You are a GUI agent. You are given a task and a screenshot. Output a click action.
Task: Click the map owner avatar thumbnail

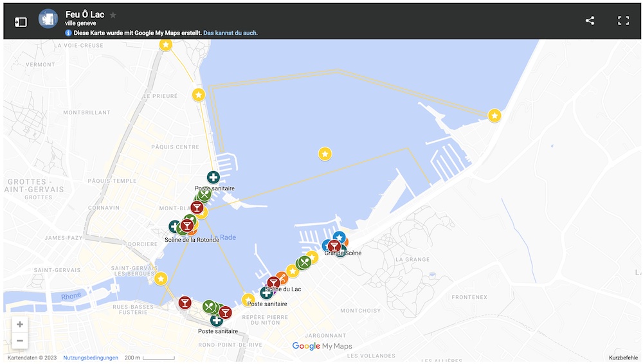click(x=48, y=19)
